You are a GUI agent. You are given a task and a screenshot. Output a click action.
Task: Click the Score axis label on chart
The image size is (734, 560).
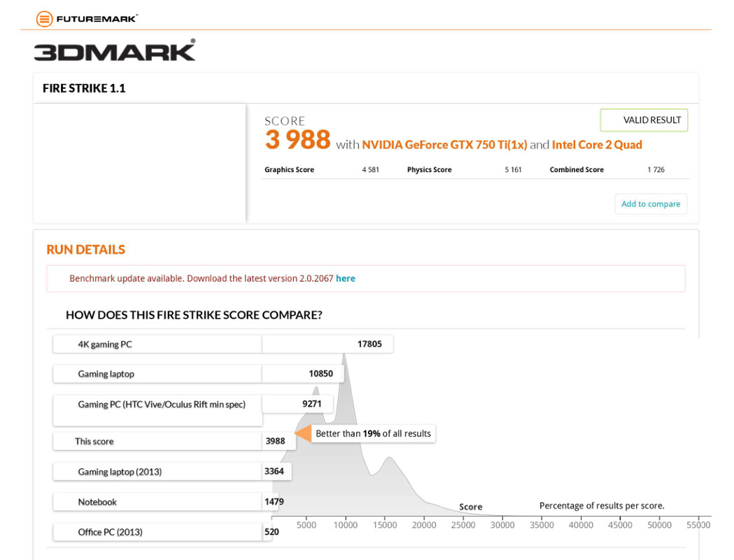pos(470,507)
